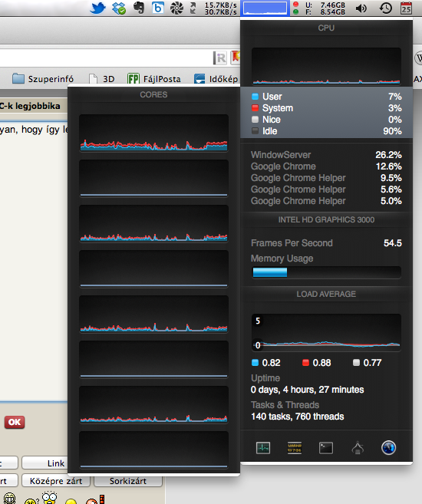Click the Intel HD Graphics 3000 header

[327, 220]
